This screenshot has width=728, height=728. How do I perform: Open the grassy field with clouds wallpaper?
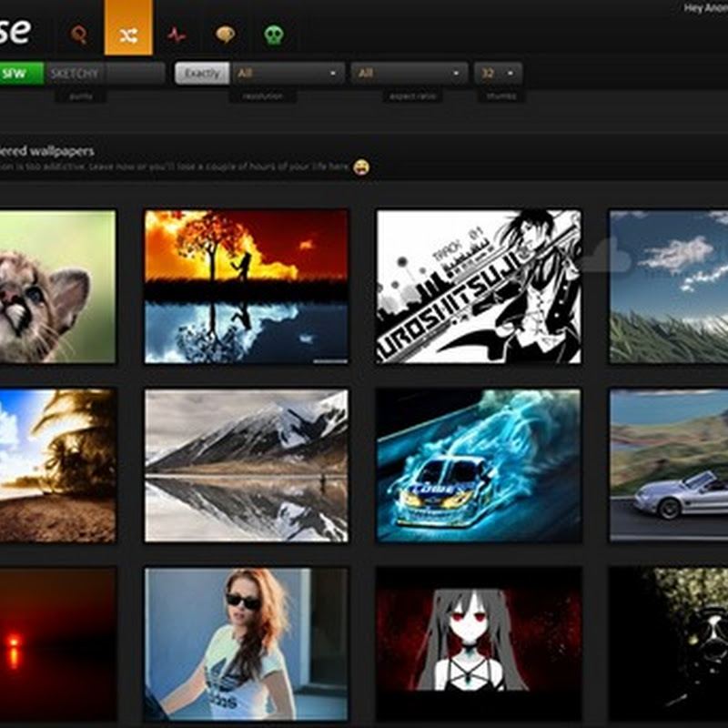coord(669,287)
